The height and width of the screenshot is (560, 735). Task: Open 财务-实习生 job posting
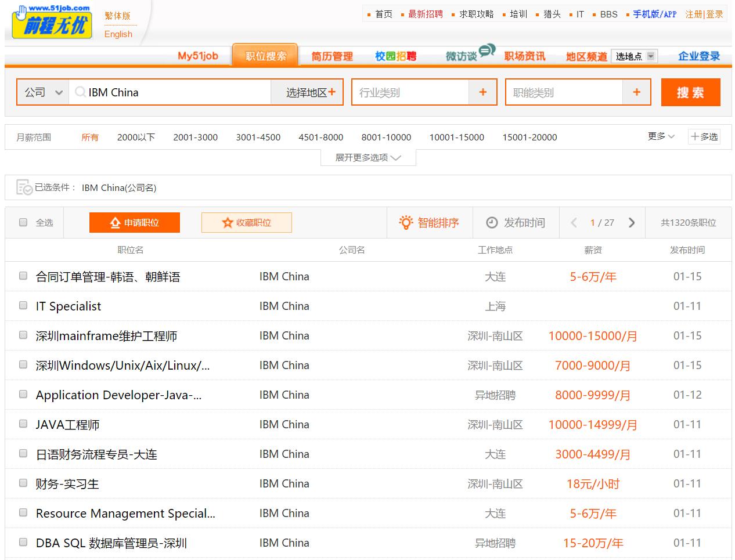(x=67, y=483)
